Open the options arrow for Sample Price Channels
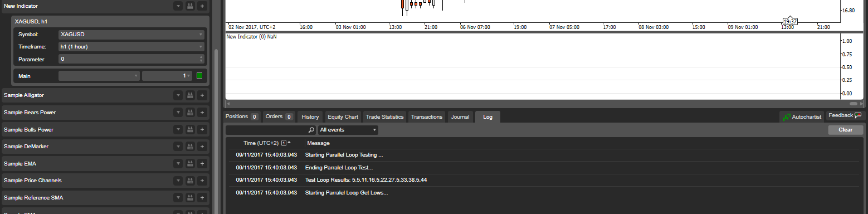Screen dimensions: 868x214 178,181
